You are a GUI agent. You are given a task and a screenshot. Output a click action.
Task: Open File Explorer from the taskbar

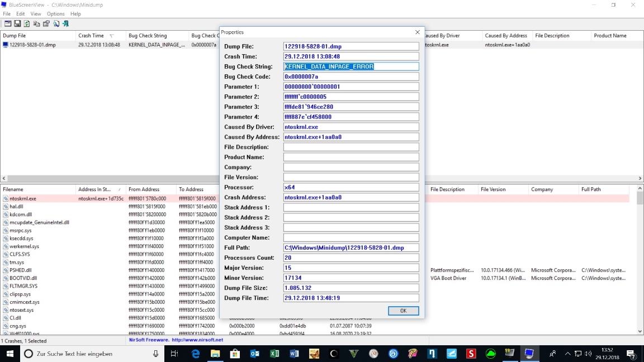point(215,354)
